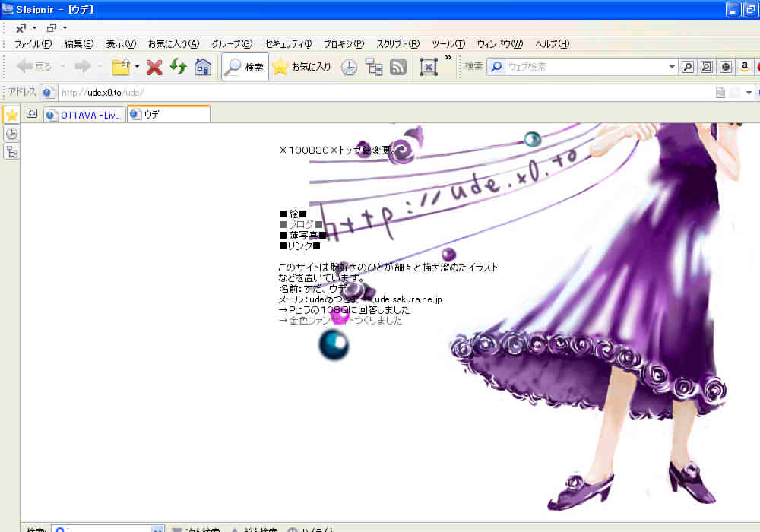Show more toolbar items via chevron

pyautogui.click(x=448, y=59)
